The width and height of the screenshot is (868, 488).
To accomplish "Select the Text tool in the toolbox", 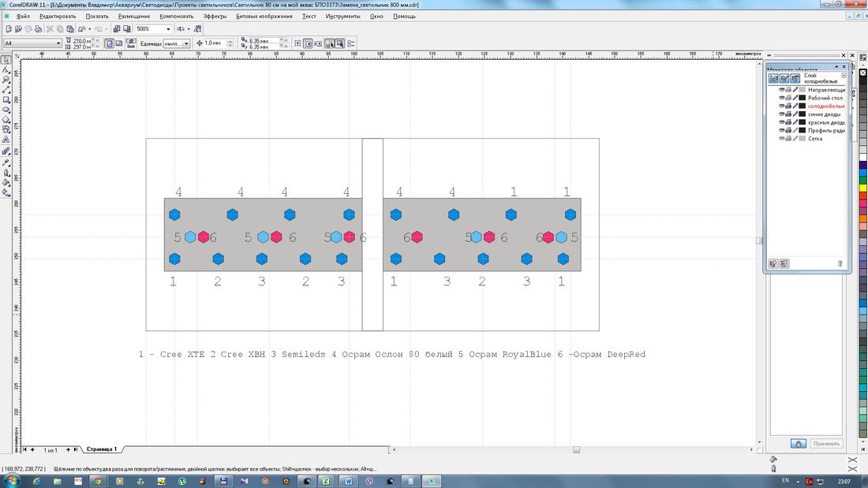I will click(x=6, y=140).
